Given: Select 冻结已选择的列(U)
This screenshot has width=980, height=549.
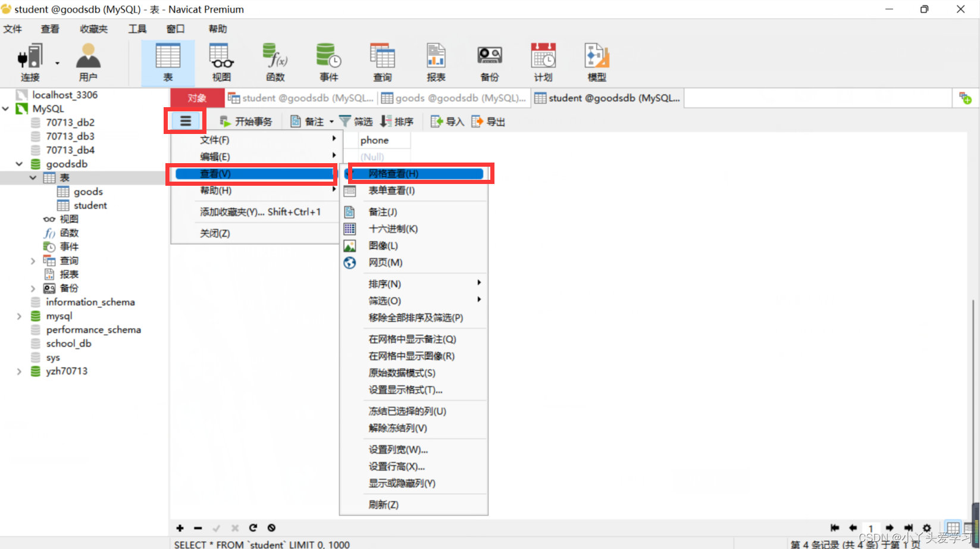Looking at the screenshot, I should point(414,411).
